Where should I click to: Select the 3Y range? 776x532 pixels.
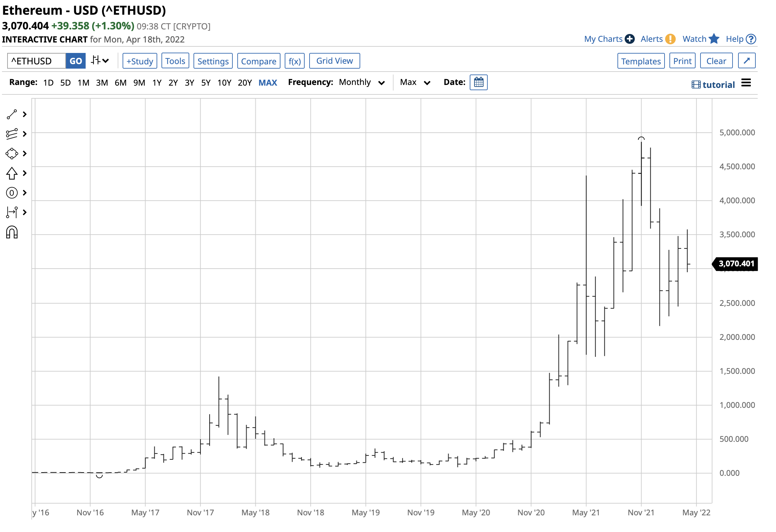(x=189, y=82)
